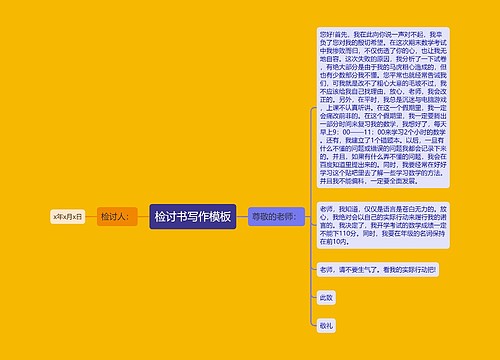This screenshot has width=500, height=360.
Task: Select the long paragraph node starting 您好!首先
Action: (x=383, y=108)
